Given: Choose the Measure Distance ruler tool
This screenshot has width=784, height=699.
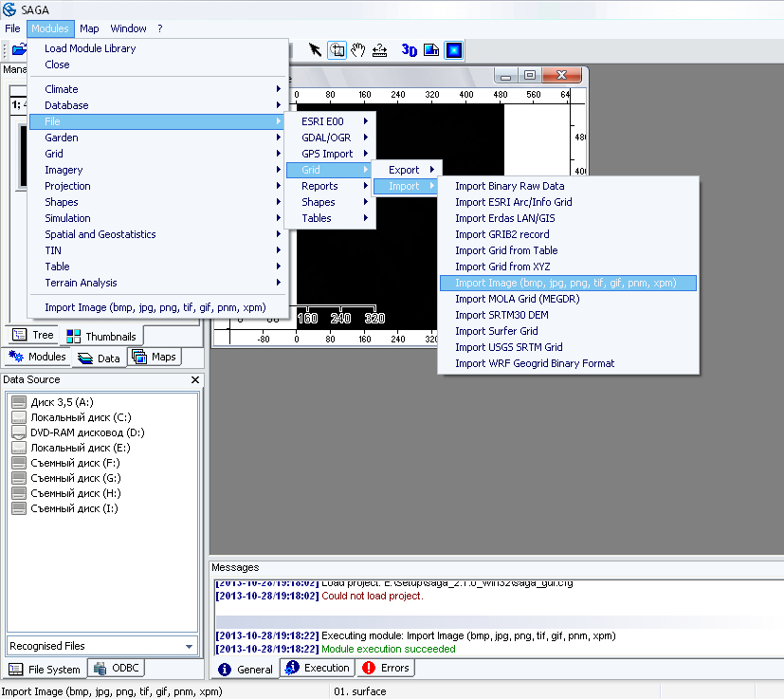Looking at the screenshot, I should click(x=380, y=50).
